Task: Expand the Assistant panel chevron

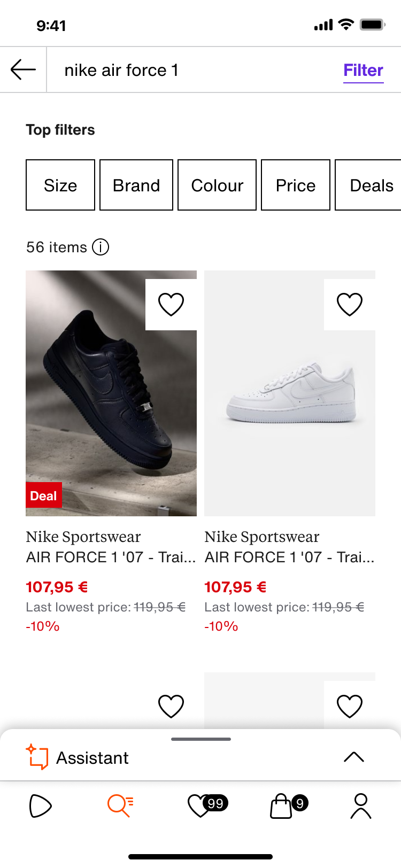Action: point(353,757)
